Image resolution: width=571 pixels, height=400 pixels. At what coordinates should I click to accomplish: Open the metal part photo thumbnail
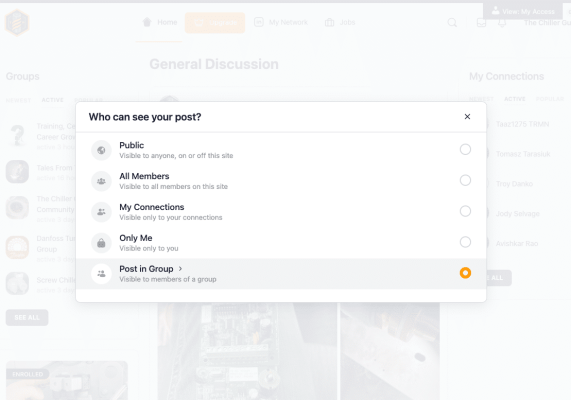(x=390, y=351)
